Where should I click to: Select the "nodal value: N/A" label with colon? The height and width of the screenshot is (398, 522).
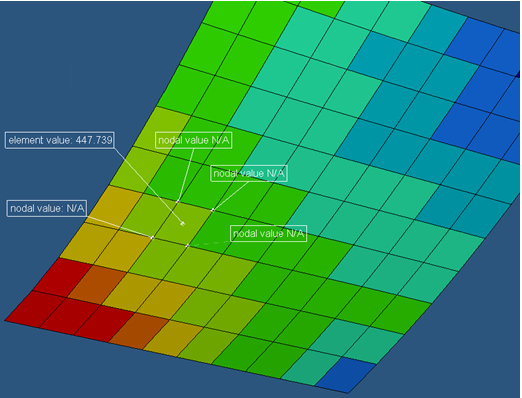tap(47, 208)
